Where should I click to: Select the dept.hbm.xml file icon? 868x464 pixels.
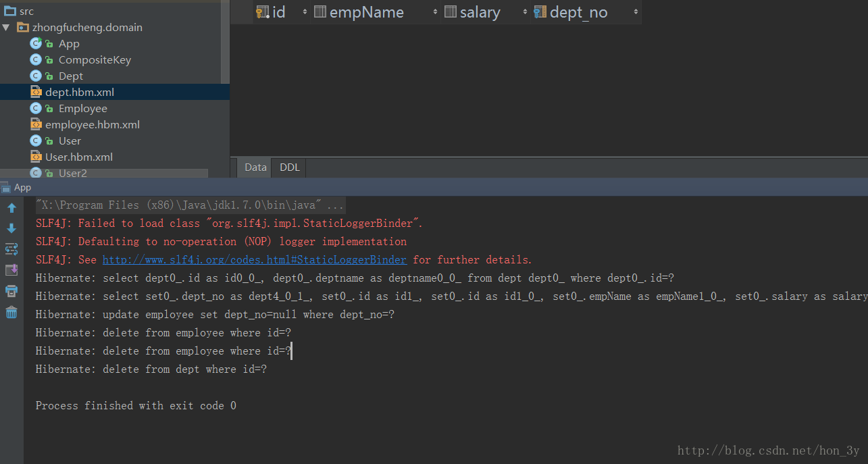tap(36, 92)
